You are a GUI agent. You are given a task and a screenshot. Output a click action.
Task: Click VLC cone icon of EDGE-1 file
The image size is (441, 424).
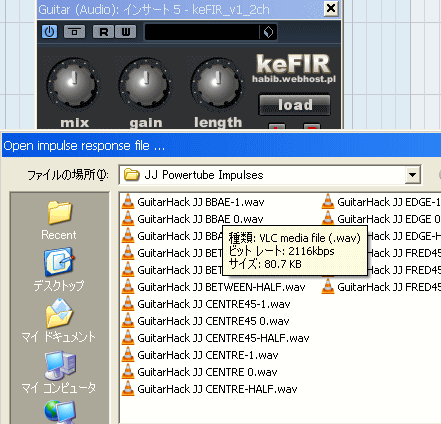328,202
